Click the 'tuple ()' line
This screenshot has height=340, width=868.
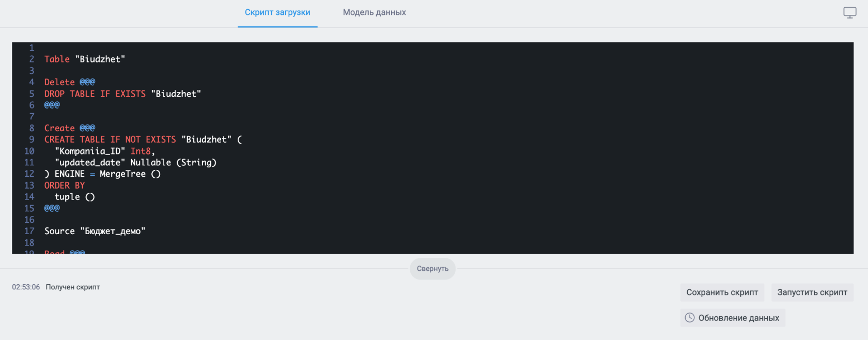[x=75, y=197]
